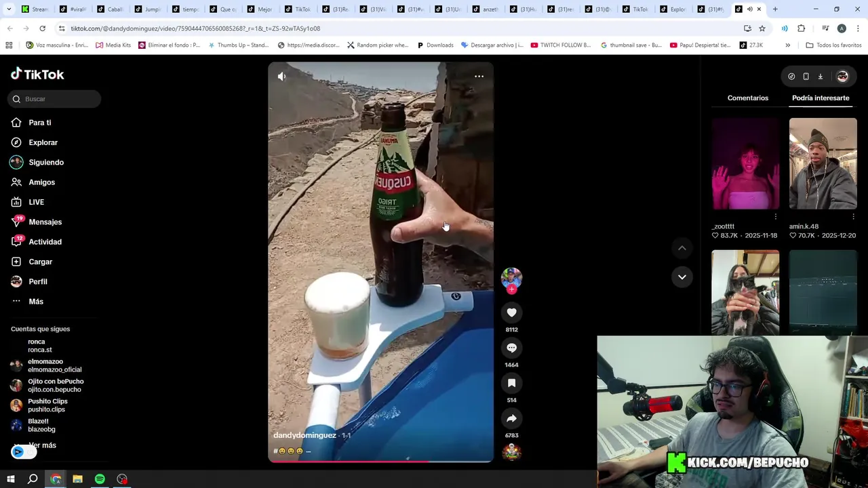Show more bookmarks with the chevron
The width and height of the screenshot is (868, 488).
point(787,45)
